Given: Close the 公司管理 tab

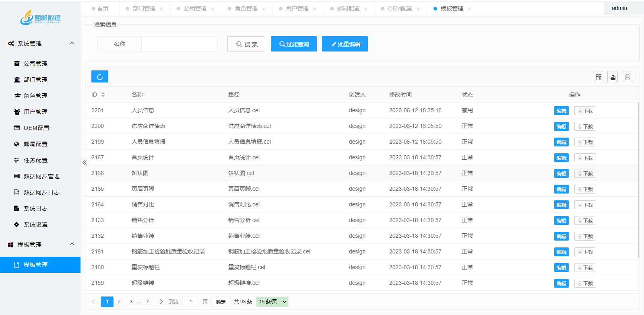Looking at the screenshot, I should click(x=213, y=9).
